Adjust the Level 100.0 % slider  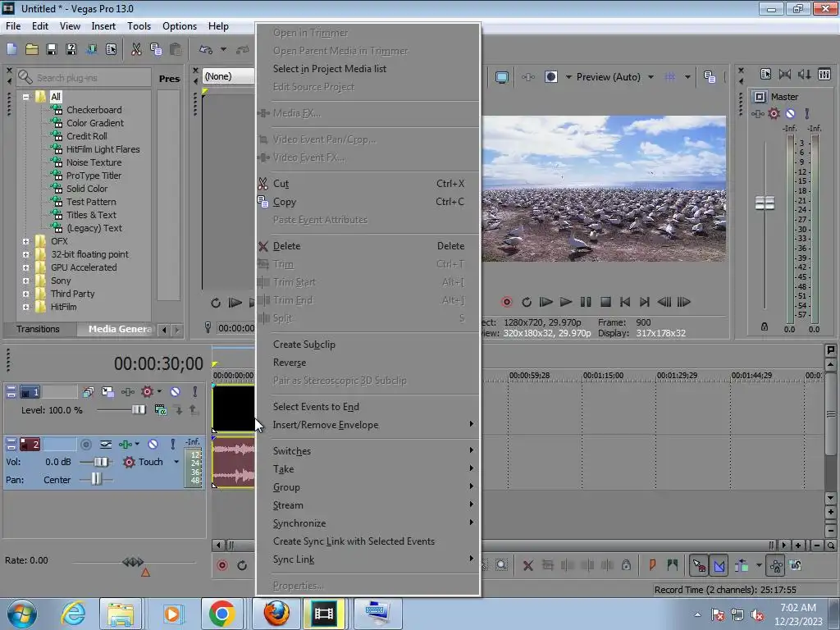click(138, 410)
